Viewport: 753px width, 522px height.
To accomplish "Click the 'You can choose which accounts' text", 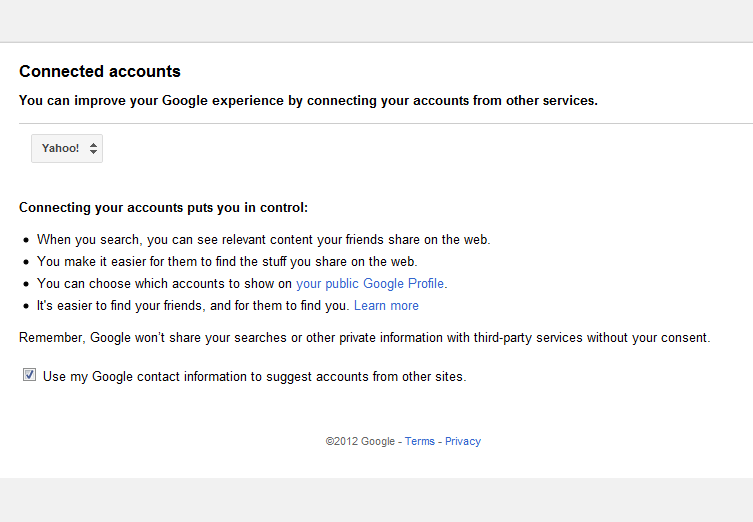I will [165, 284].
